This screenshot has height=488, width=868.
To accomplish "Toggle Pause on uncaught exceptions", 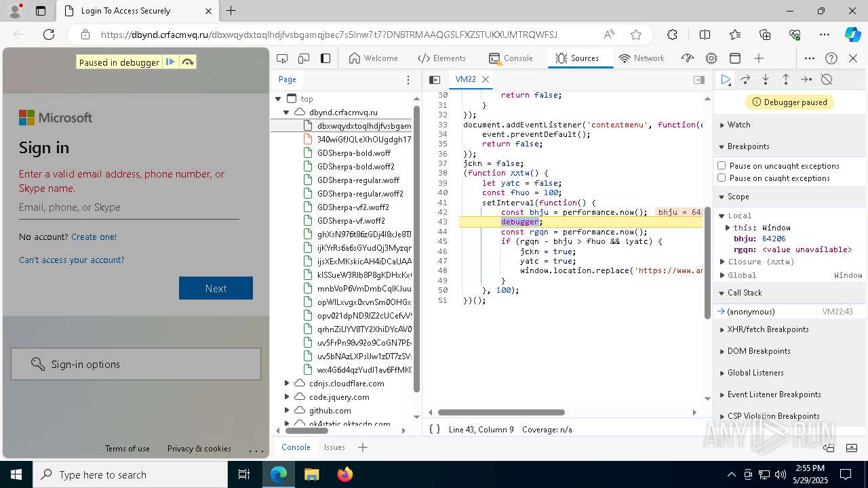I will click(722, 165).
